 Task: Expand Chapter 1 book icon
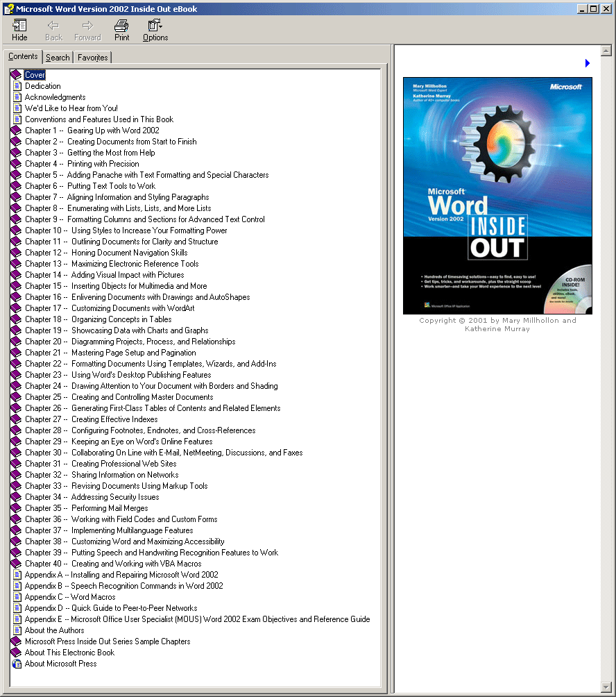click(x=17, y=131)
